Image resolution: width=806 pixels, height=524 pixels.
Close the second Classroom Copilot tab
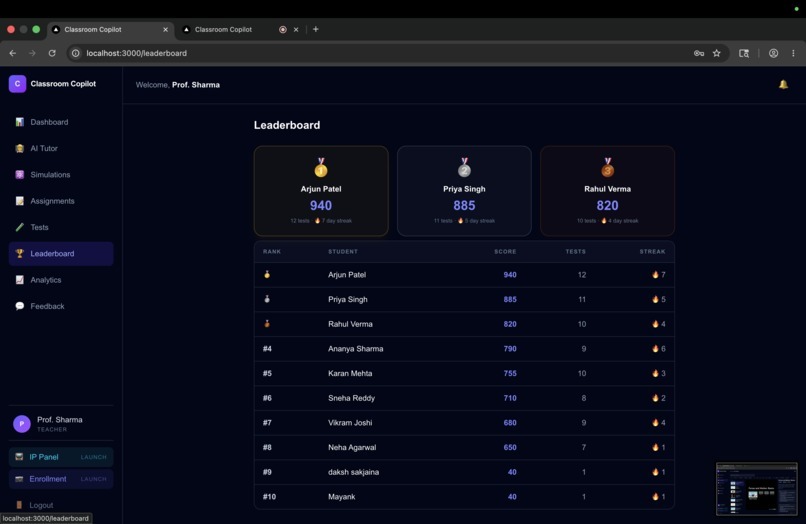[x=296, y=30]
